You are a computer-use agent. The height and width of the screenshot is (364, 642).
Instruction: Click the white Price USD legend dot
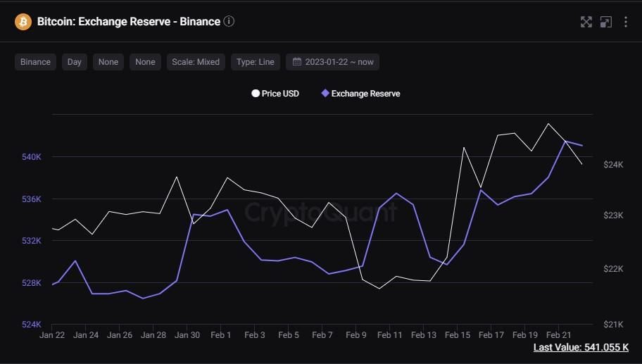point(256,94)
